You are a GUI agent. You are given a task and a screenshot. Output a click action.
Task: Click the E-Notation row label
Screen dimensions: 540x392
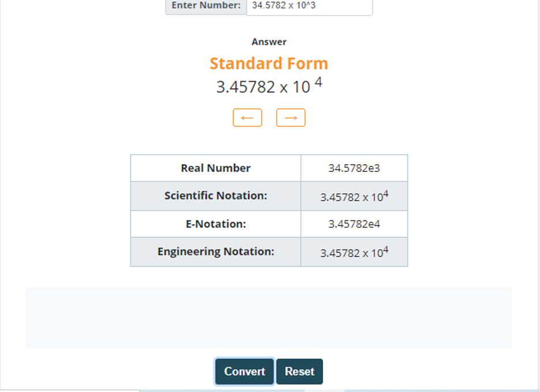tap(216, 224)
